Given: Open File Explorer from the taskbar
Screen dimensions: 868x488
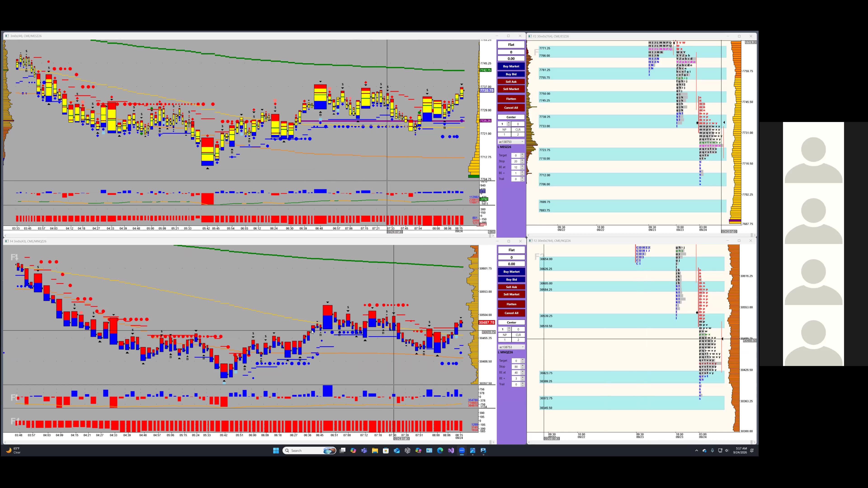Looking at the screenshot, I should point(375,451).
